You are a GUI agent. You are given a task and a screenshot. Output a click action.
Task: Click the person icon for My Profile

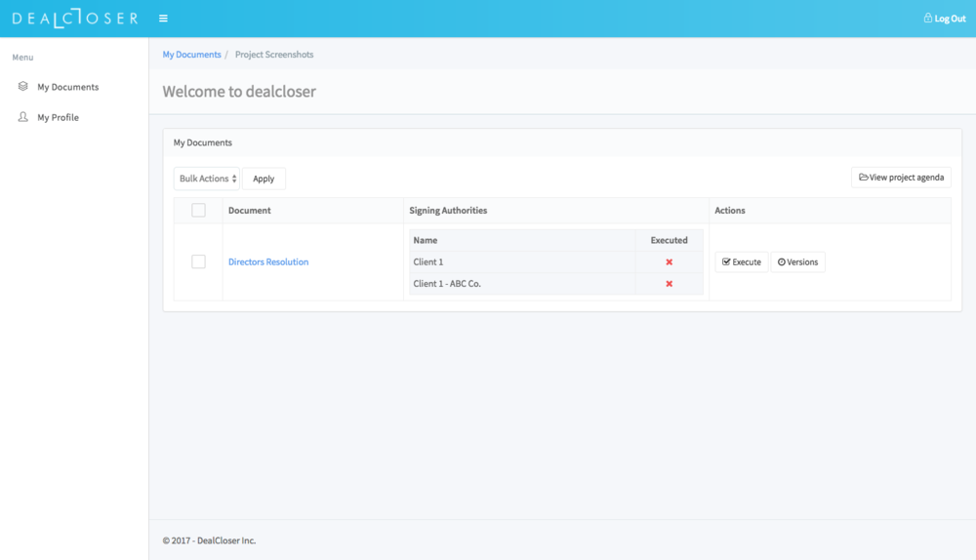click(x=23, y=117)
